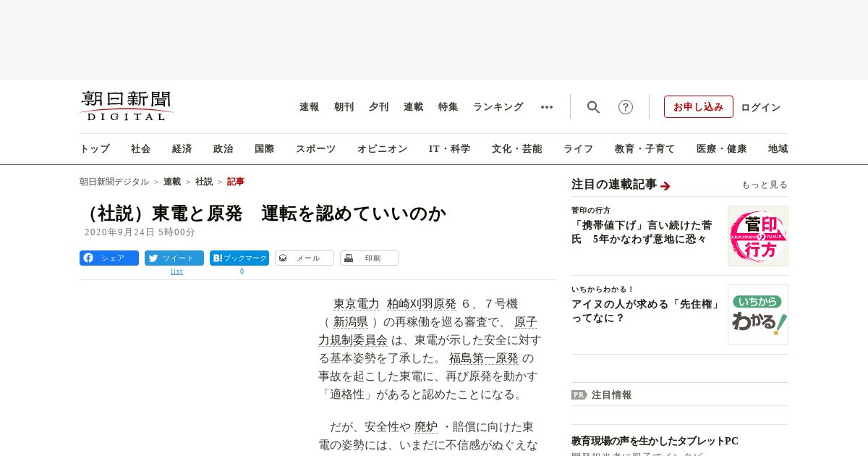
Task: Go to 国際 category tab
Action: coord(265,149)
